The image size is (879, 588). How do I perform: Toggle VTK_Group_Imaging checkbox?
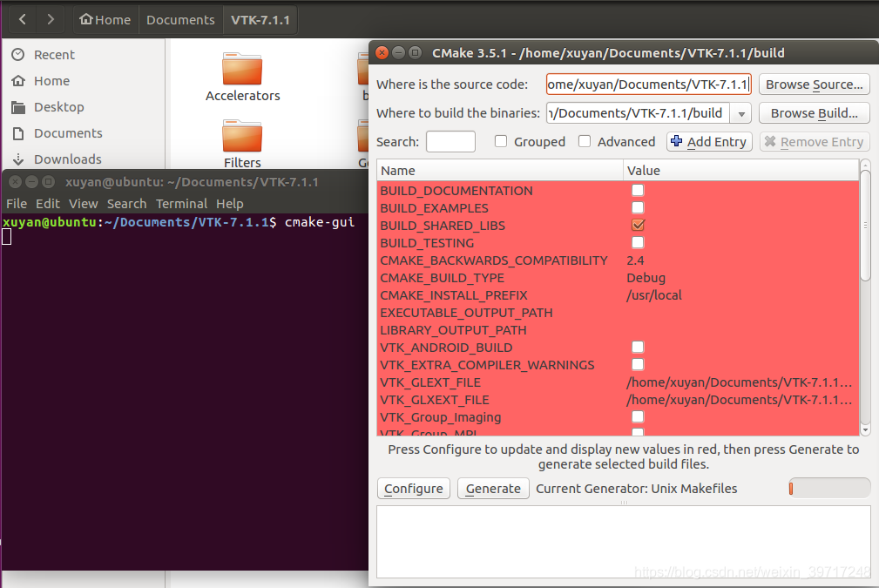pos(638,416)
